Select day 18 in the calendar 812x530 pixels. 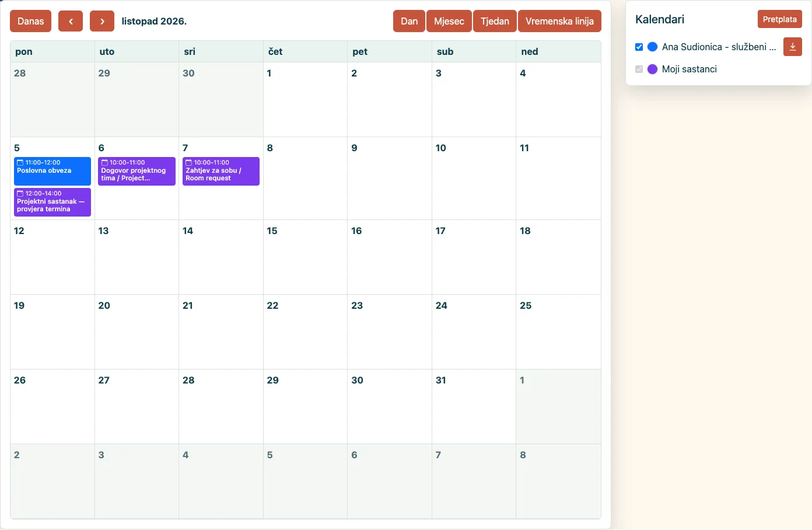[x=558, y=257]
